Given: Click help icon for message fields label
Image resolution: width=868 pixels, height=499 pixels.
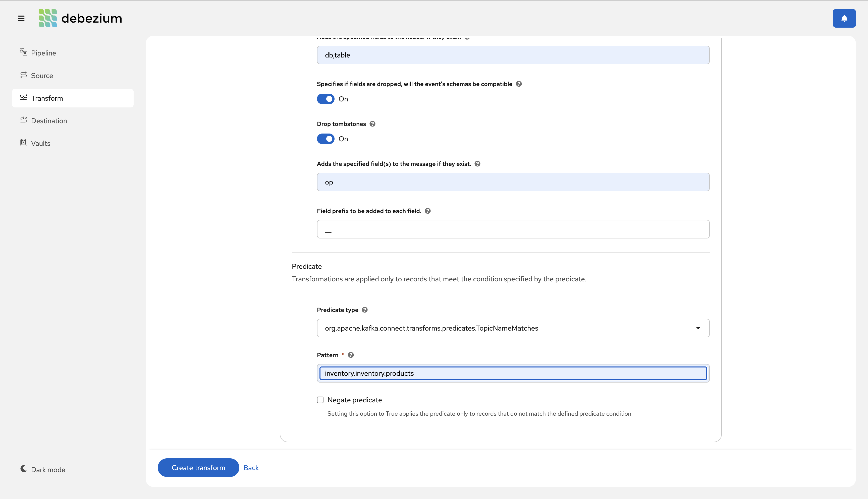Looking at the screenshot, I should pos(477,164).
